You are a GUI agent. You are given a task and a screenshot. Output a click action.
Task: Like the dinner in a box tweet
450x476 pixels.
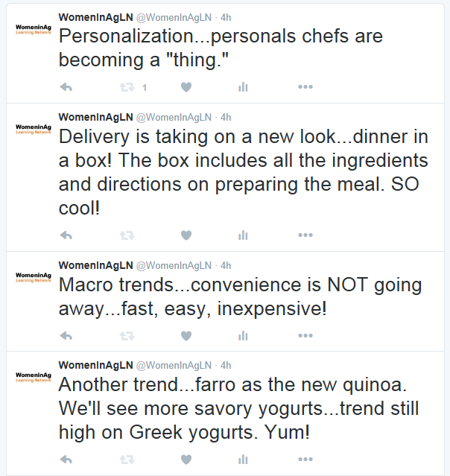tap(186, 235)
